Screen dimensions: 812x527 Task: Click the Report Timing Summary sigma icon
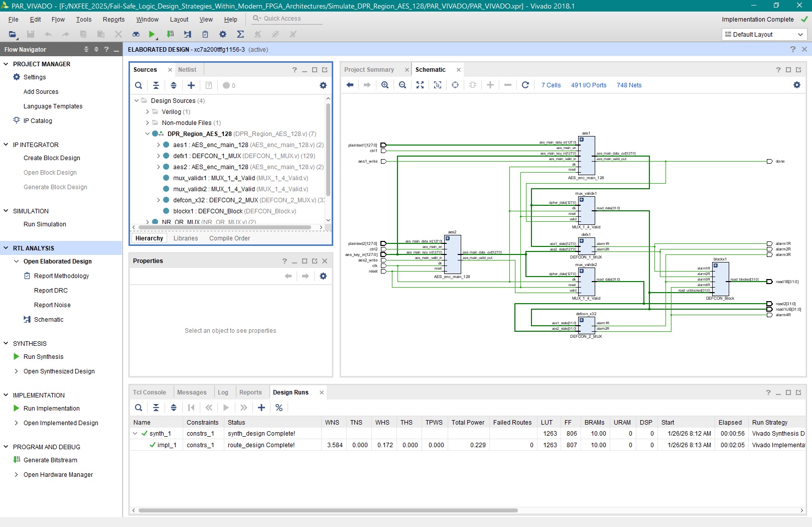[240, 34]
